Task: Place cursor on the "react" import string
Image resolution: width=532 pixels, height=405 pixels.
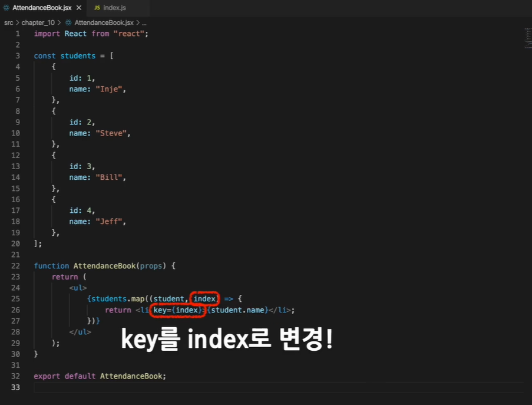Action: [129, 34]
